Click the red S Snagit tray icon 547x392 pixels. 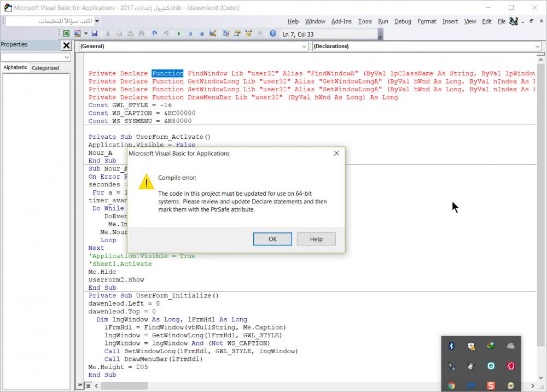491,385
